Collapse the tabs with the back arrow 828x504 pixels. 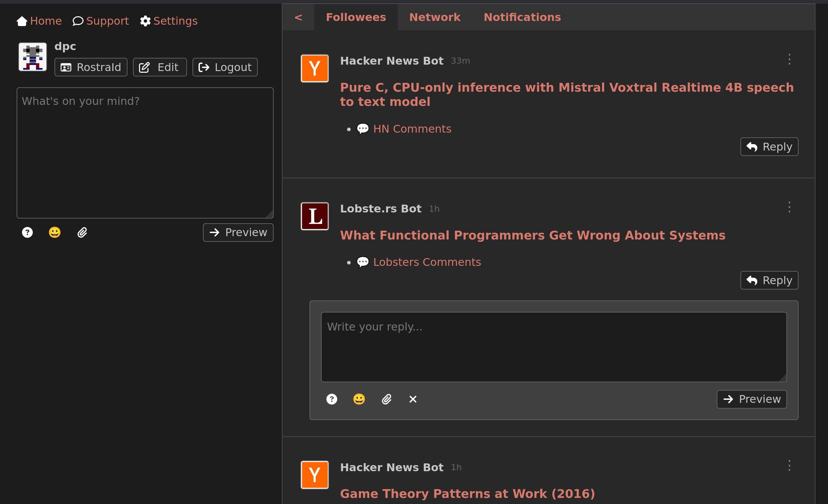coord(298,17)
